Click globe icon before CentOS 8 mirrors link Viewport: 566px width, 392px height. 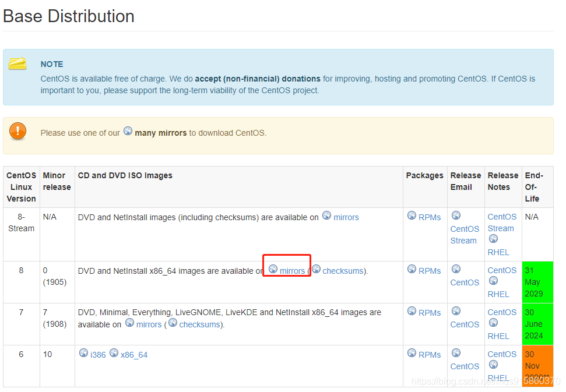[273, 269]
